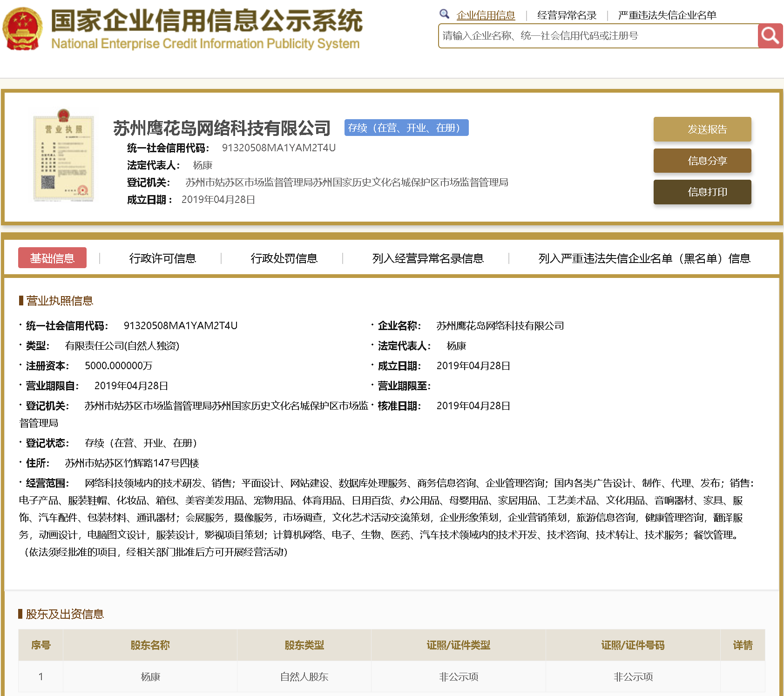Screen dimensions: 784x696
Task: Open the 行政处罚信息 tab
Action: pyautogui.click(x=284, y=258)
